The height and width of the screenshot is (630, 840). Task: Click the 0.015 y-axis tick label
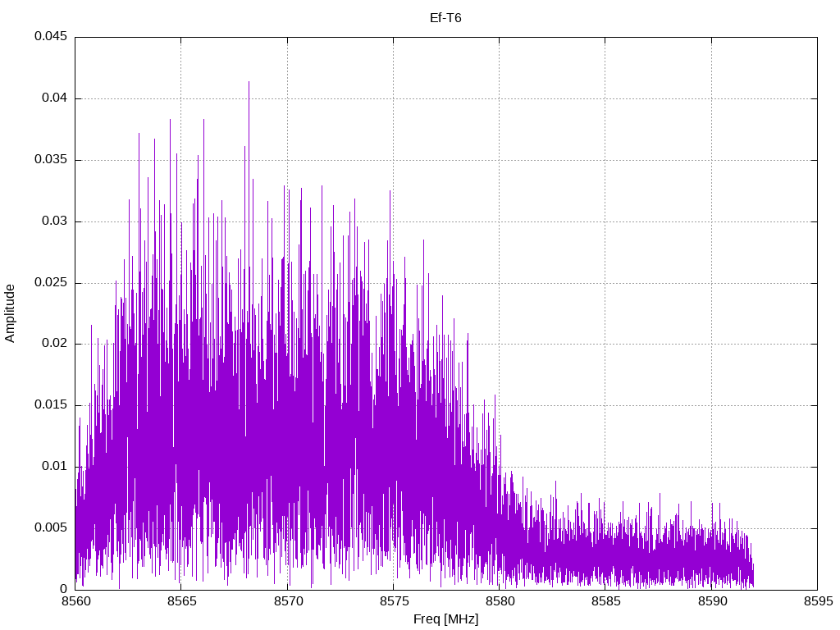[x=51, y=405]
